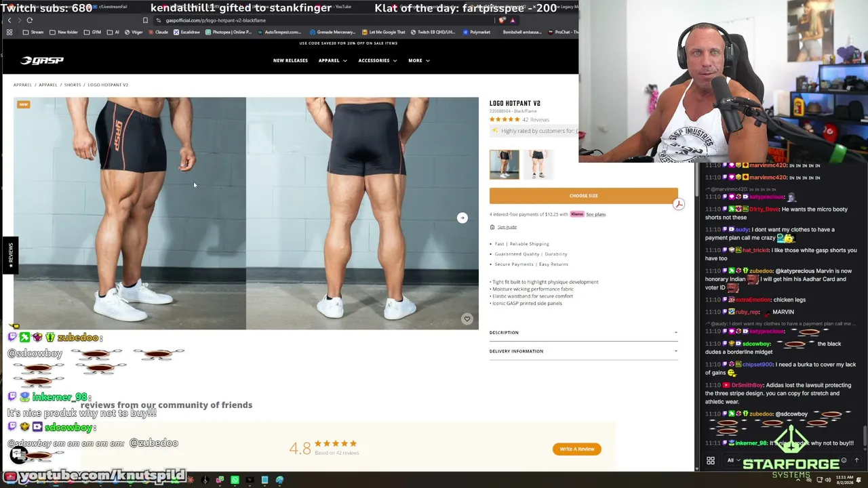Image resolution: width=868 pixels, height=488 pixels.
Task: Click the Write A Review button
Action: 577,449
